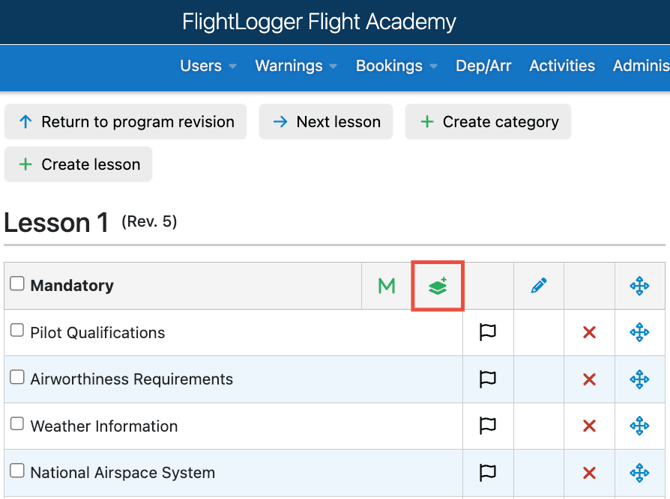
Task: Click the flag icon for Pilot Qualifications
Action: pos(488,332)
